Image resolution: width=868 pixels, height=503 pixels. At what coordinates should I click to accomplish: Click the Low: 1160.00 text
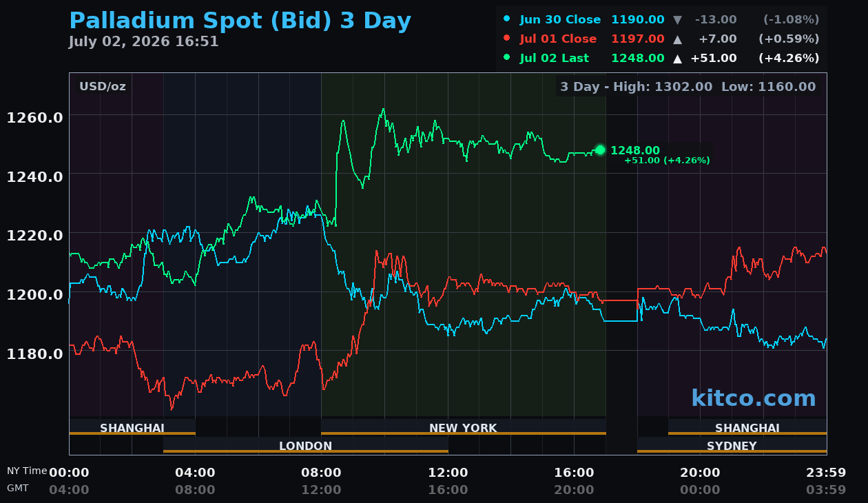click(768, 87)
